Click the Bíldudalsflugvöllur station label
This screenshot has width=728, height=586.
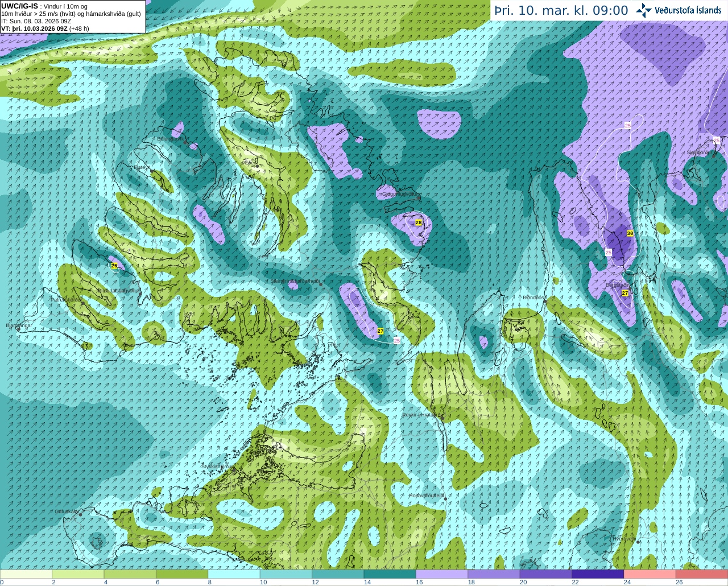pyautogui.click(x=118, y=290)
